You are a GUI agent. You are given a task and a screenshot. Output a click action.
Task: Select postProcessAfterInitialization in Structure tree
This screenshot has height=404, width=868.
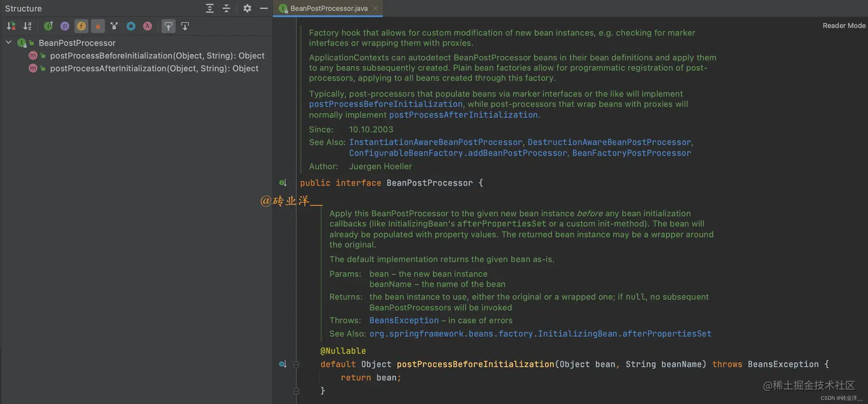click(x=154, y=68)
